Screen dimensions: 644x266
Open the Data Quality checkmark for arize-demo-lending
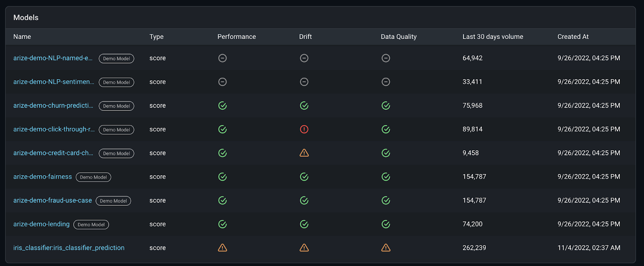386,224
